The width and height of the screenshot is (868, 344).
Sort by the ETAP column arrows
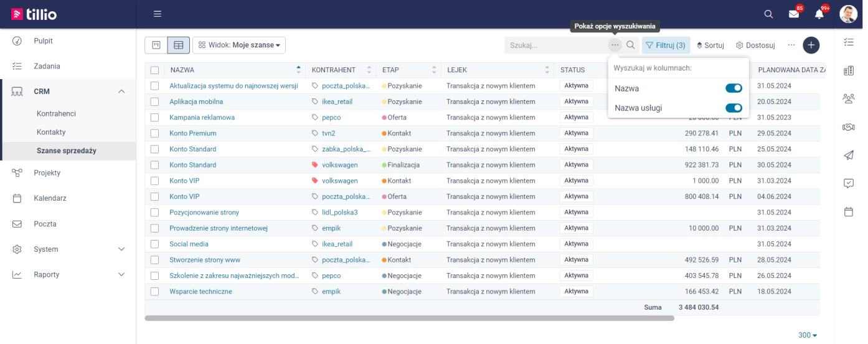[x=433, y=70]
